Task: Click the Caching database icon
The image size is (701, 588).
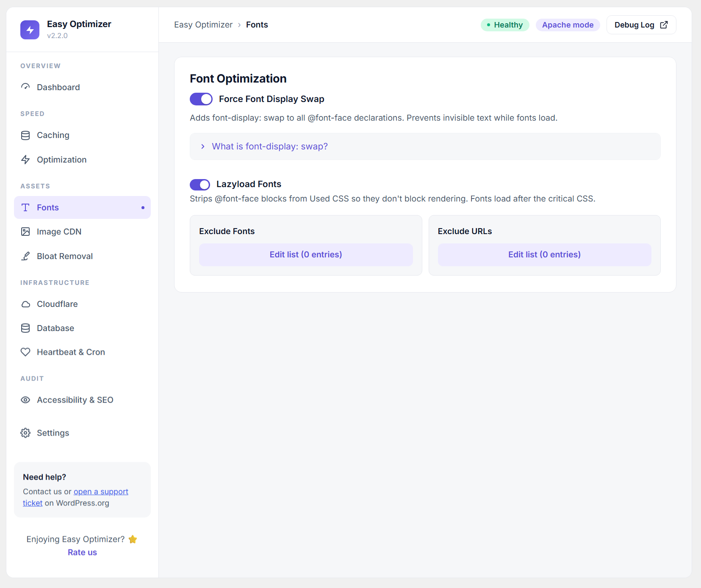Action: [x=25, y=135]
